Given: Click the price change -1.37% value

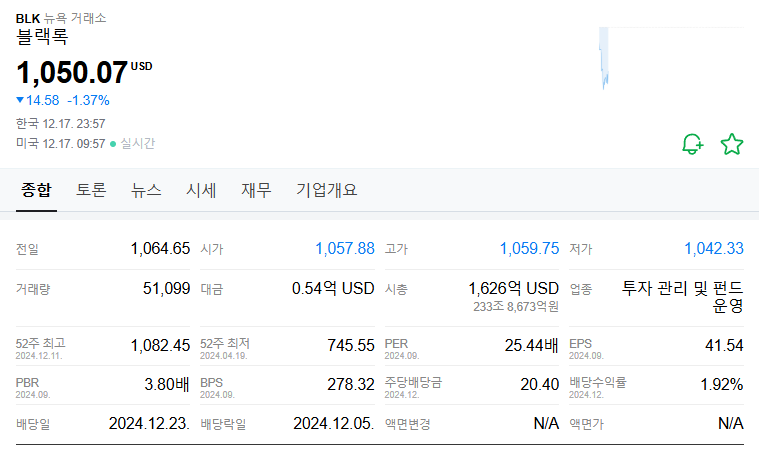Looking at the screenshot, I should [x=88, y=100].
